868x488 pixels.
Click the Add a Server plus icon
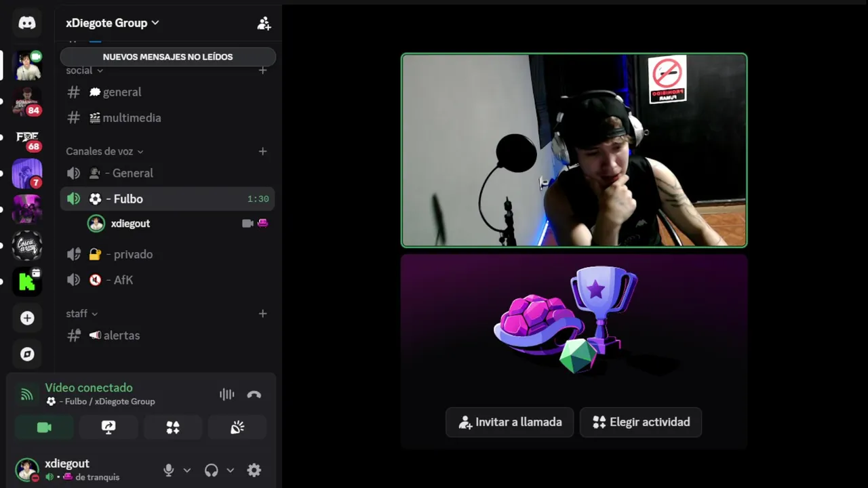coord(27,318)
